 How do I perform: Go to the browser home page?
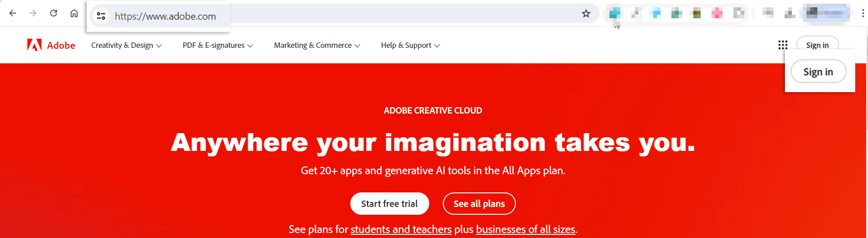pyautogui.click(x=74, y=13)
